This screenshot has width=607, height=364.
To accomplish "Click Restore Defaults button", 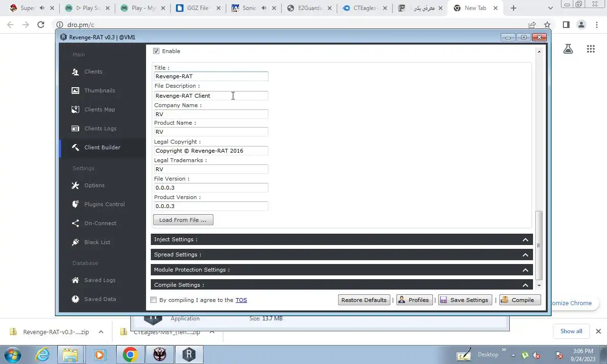I will 364,300.
